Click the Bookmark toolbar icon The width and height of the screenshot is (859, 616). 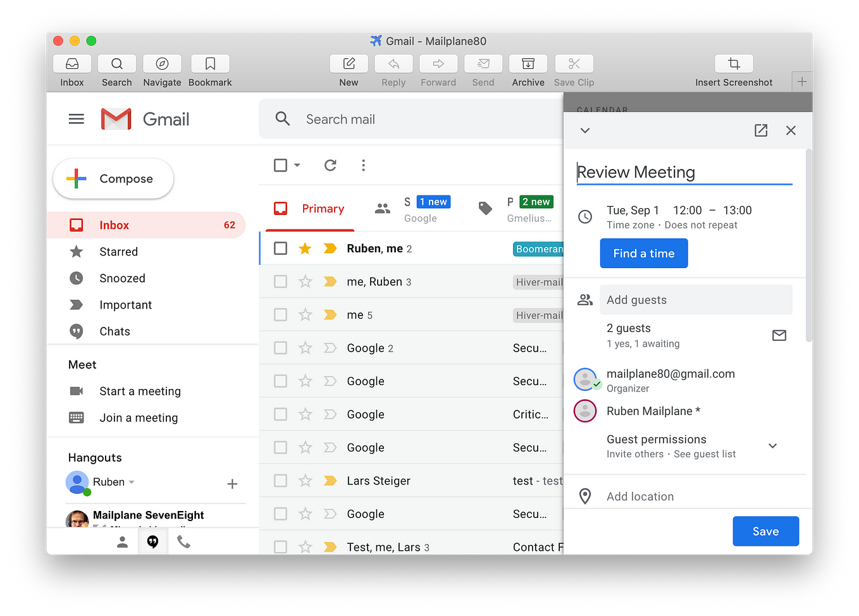[x=210, y=64]
